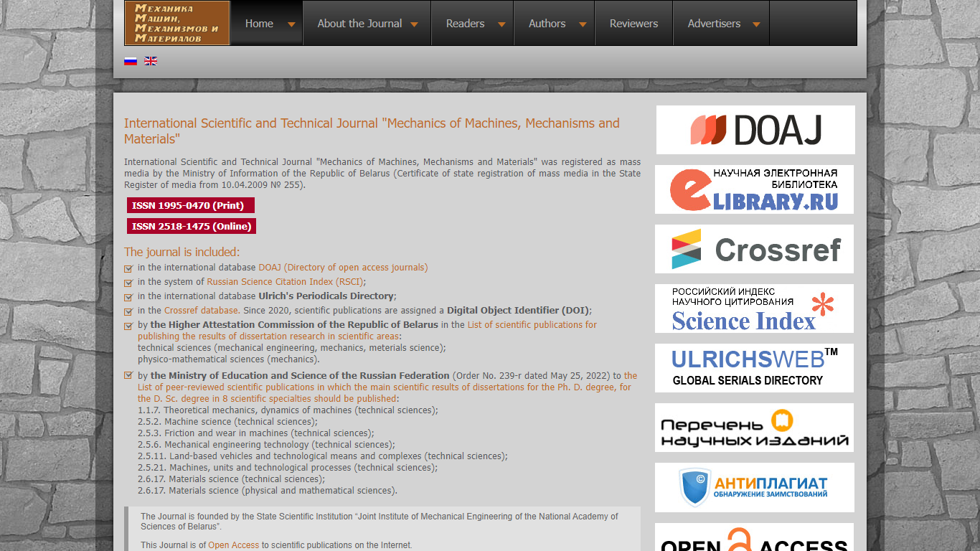Image resolution: width=980 pixels, height=551 pixels.
Task: Open the eLIBRARY.RU logo banner
Action: click(x=754, y=189)
